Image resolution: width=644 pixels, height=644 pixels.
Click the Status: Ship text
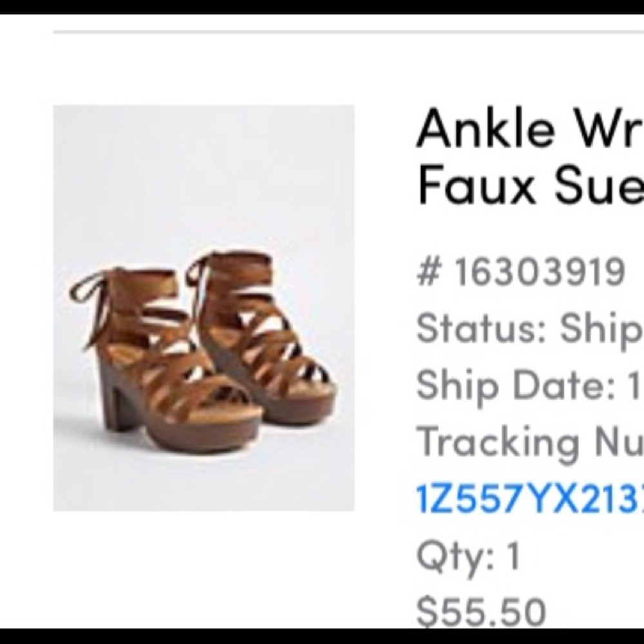point(529,328)
